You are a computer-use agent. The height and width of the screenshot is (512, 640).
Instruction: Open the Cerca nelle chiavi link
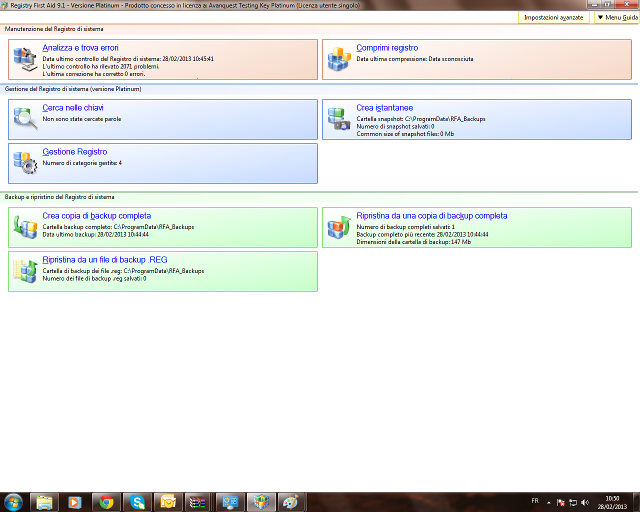(x=73, y=108)
